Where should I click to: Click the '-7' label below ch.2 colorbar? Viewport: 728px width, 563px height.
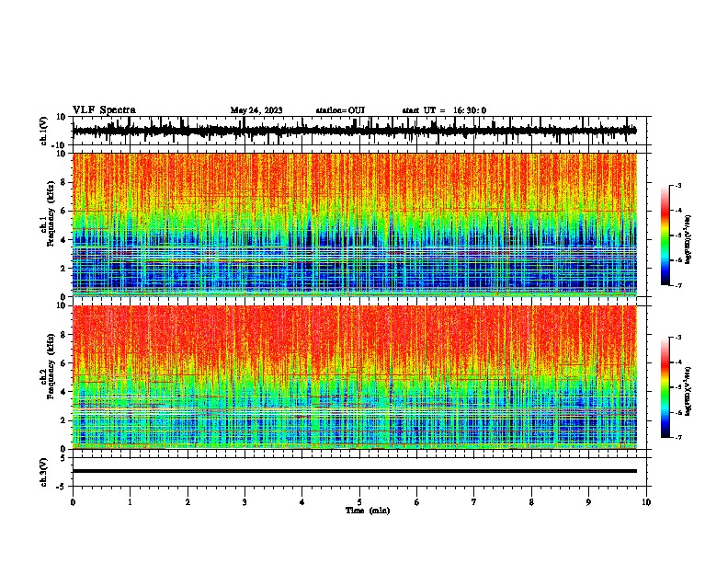678,437
